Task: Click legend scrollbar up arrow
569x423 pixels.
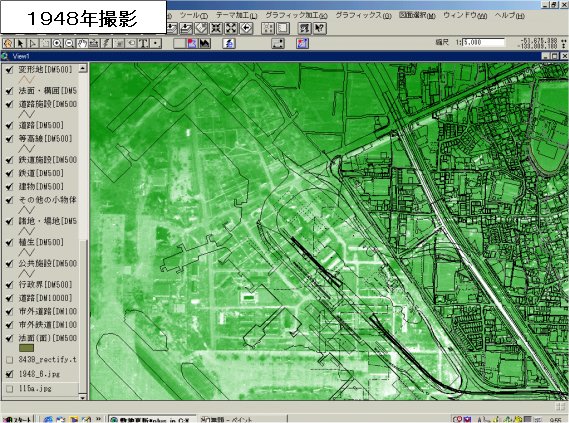Action: tap(83, 68)
